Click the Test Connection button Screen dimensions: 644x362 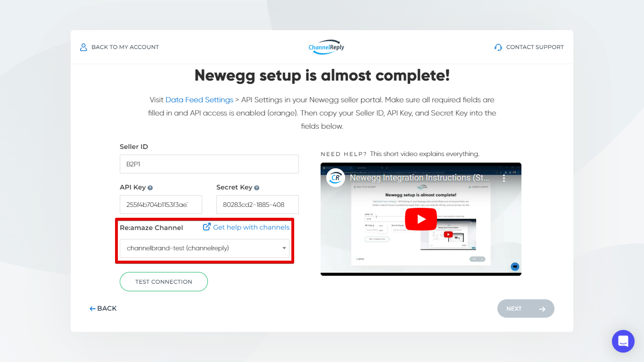coord(164,281)
